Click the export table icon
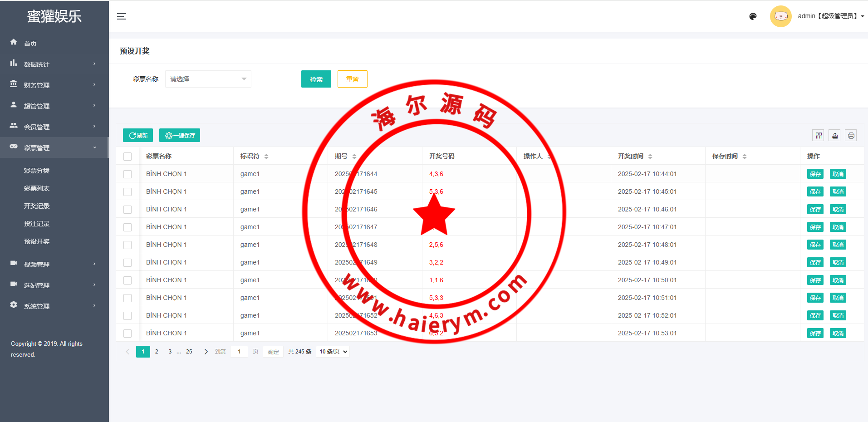868x422 pixels. (x=834, y=135)
